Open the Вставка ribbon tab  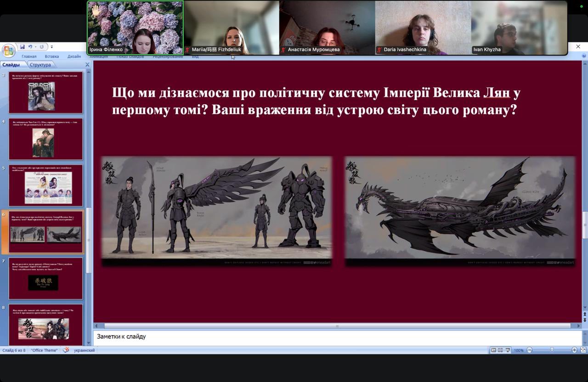point(52,56)
